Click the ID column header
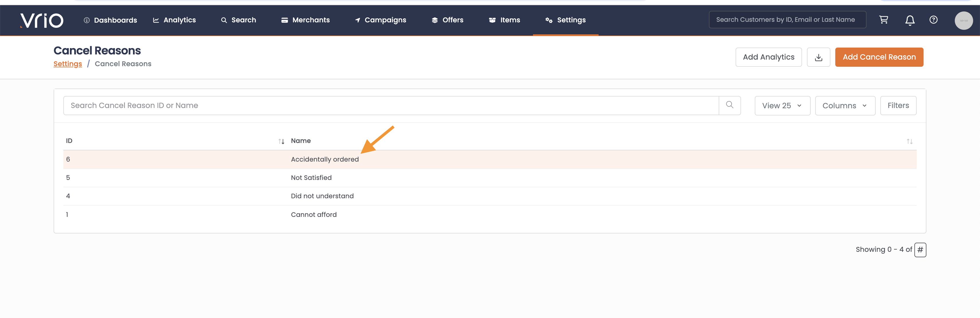The height and width of the screenshot is (318, 980). [69, 141]
